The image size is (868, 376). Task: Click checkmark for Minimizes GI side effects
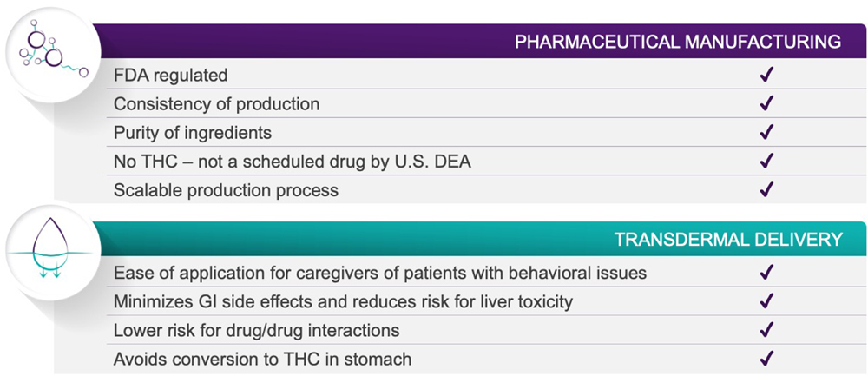(x=766, y=301)
